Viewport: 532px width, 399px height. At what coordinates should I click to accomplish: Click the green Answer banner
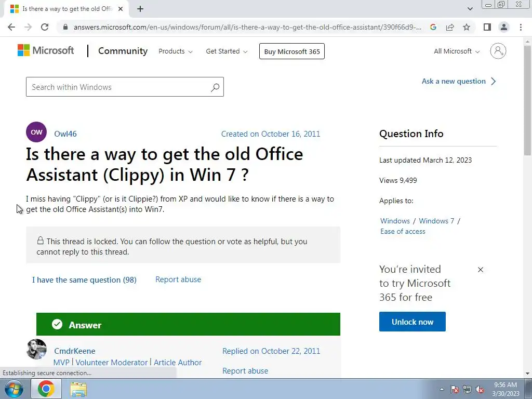[188, 324]
